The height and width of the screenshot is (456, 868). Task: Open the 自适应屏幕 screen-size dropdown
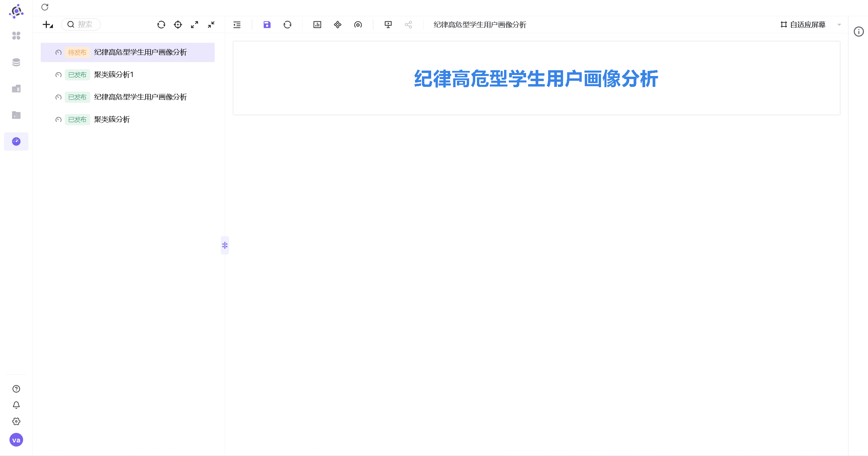pos(810,24)
